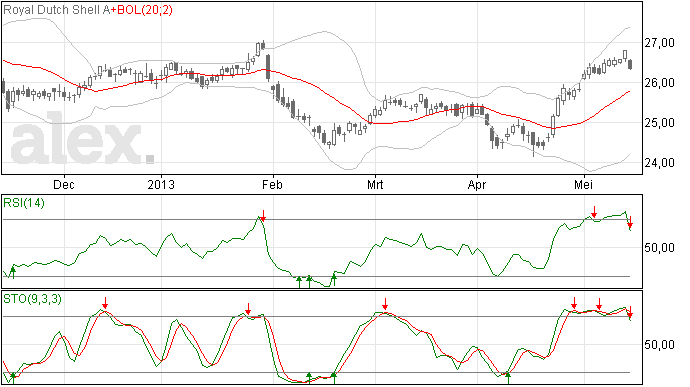
Task: Click the STO green buy arrow in mid-April
Action: (508, 378)
